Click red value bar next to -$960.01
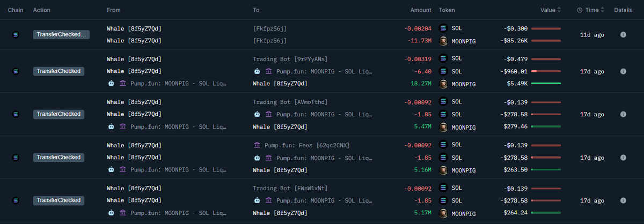This screenshot has width=644, height=224. pos(546,71)
